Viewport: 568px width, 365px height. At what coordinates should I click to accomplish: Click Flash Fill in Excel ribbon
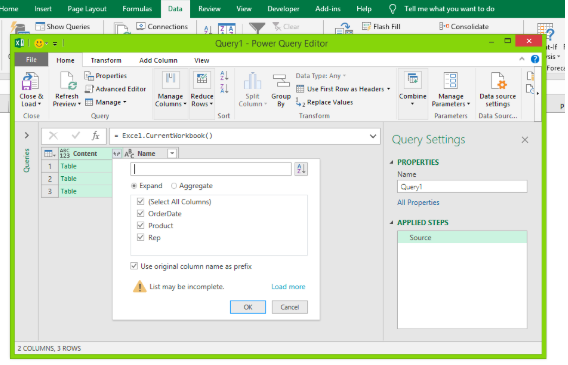(x=381, y=26)
